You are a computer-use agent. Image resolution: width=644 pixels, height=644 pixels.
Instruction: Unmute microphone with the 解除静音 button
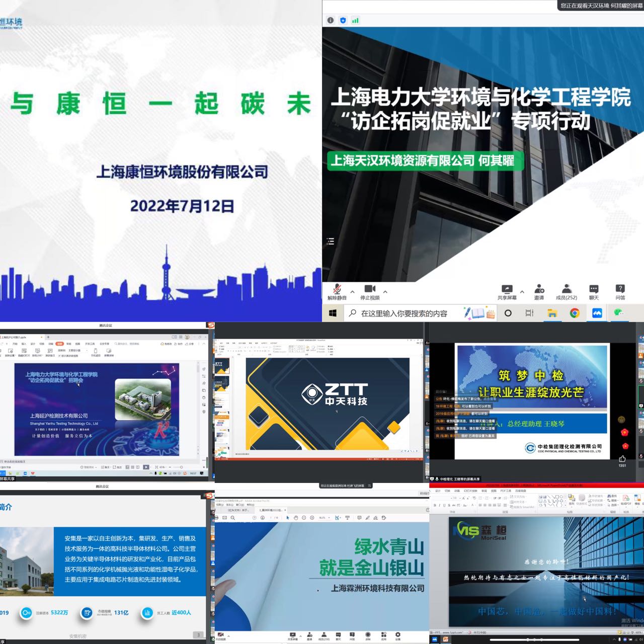click(x=337, y=291)
